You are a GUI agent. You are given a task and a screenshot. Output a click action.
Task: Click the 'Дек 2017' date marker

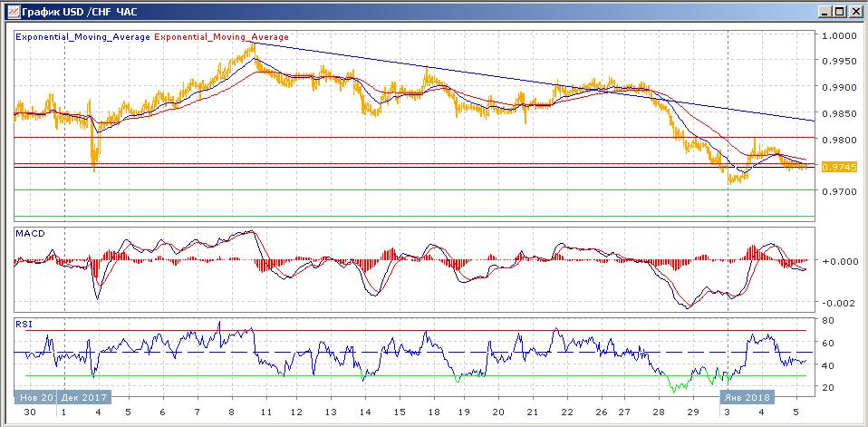click(86, 397)
